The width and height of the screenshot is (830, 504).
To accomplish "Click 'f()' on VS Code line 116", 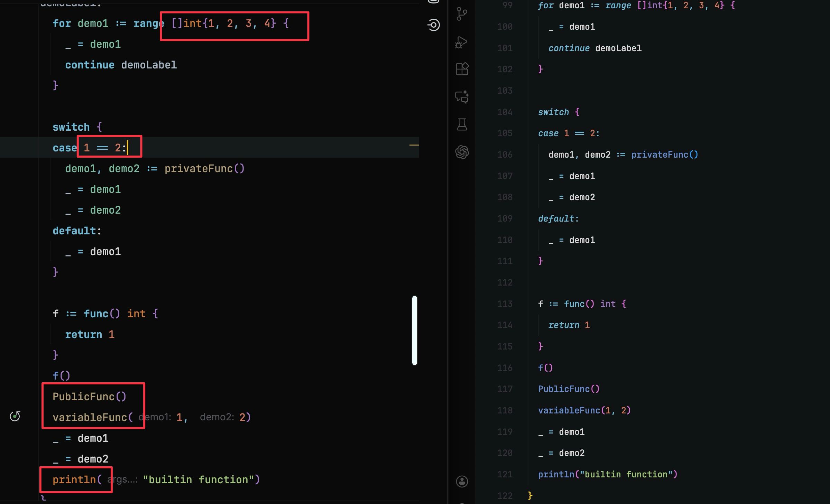I will tap(545, 368).
